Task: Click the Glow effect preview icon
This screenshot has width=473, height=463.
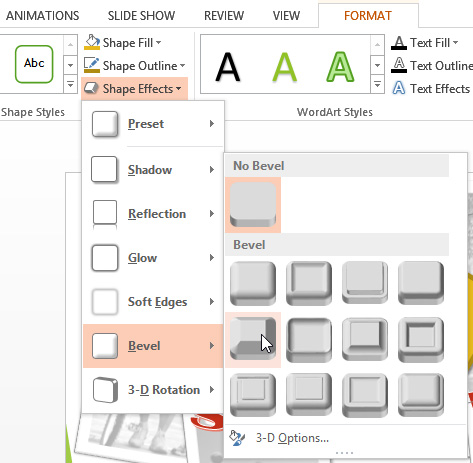Action: [x=105, y=258]
